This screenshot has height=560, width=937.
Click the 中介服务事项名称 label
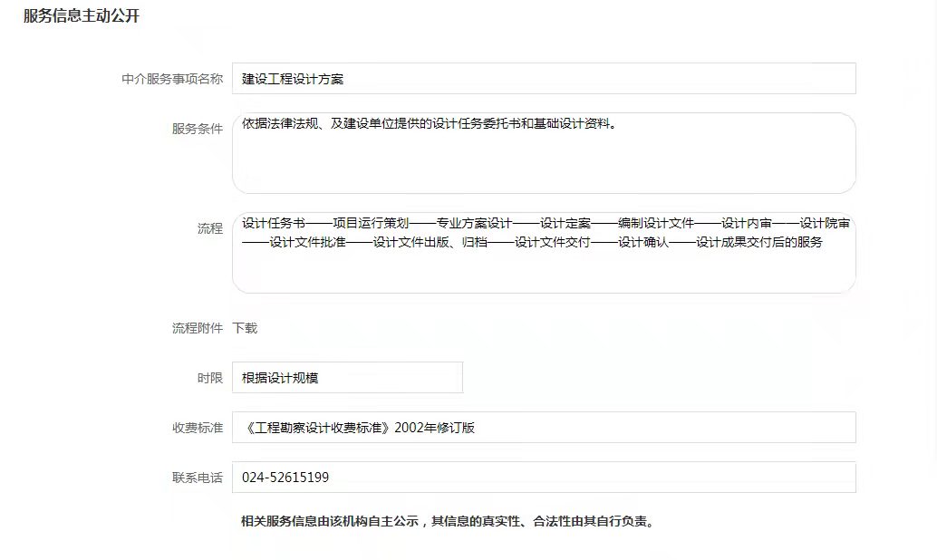pyautogui.click(x=172, y=79)
